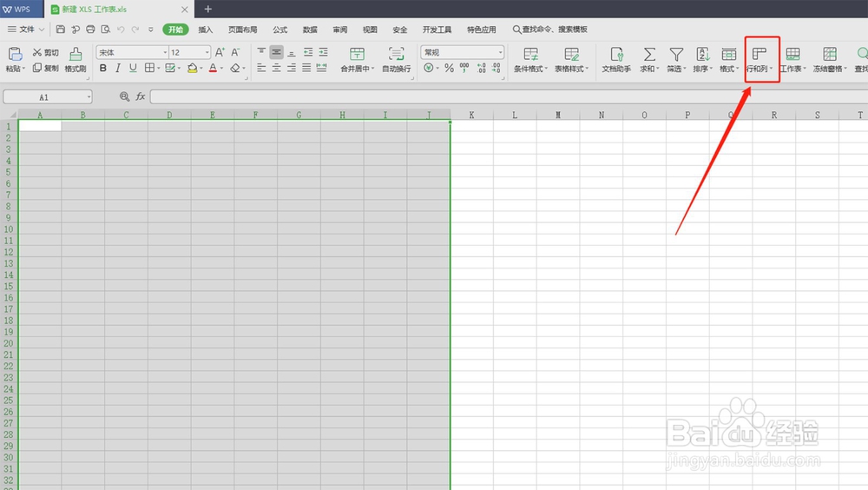Increase font size with A+ icon

pos(220,52)
